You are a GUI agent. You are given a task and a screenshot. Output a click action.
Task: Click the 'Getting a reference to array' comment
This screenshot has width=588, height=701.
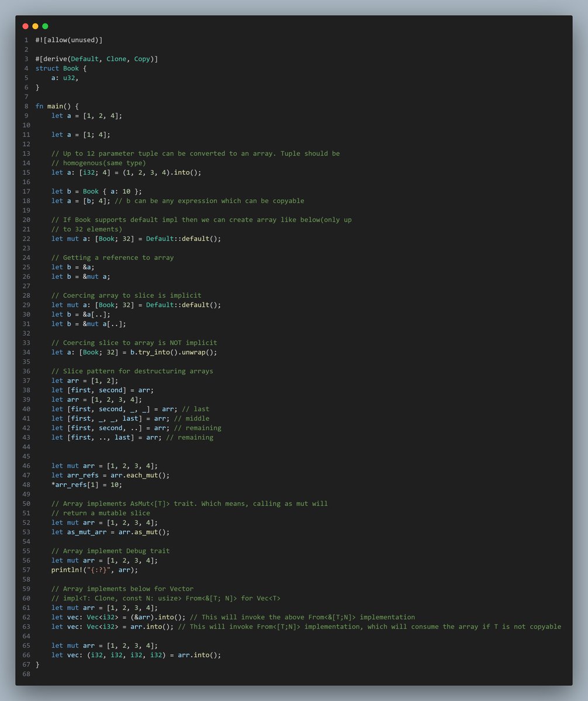coord(112,258)
